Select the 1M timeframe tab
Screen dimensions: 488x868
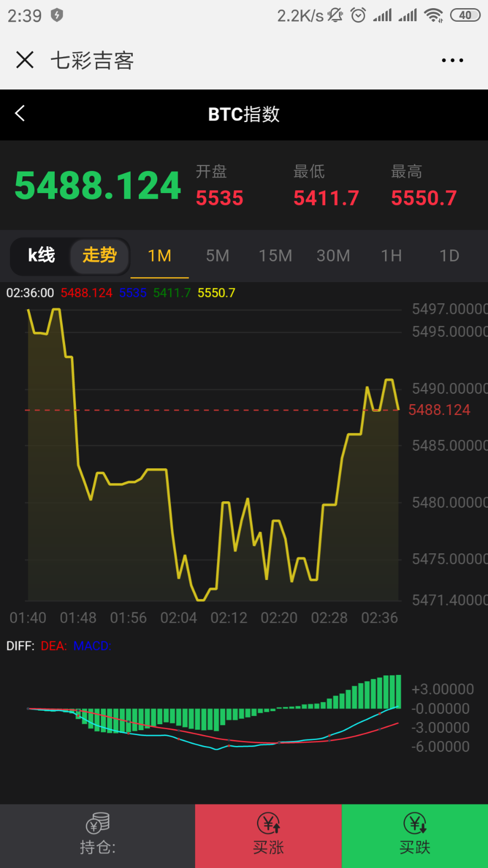159,256
